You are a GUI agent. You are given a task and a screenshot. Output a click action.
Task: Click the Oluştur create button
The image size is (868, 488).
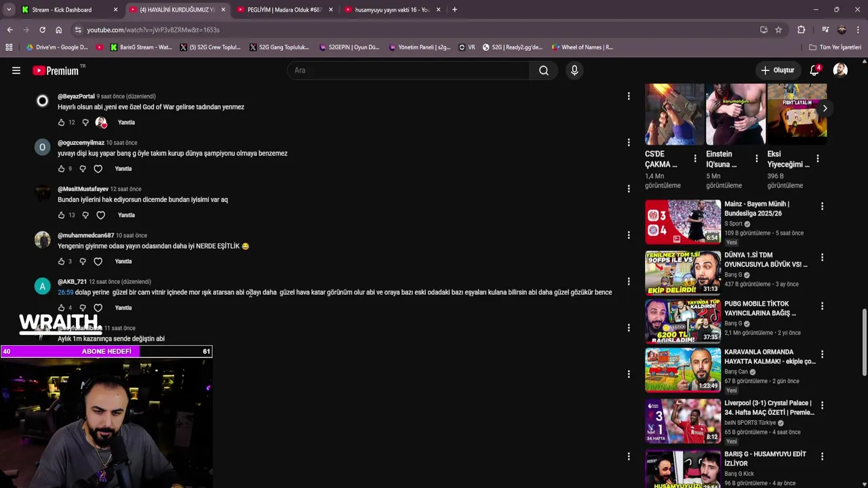tap(777, 70)
